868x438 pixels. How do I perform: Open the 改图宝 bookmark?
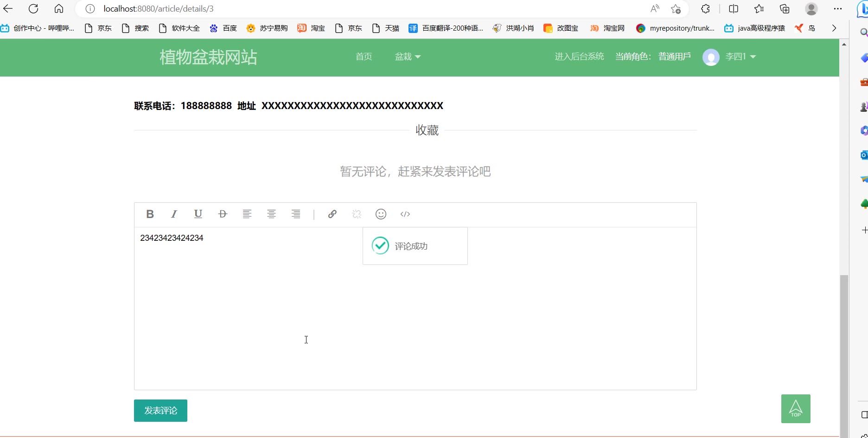click(x=561, y=28)
